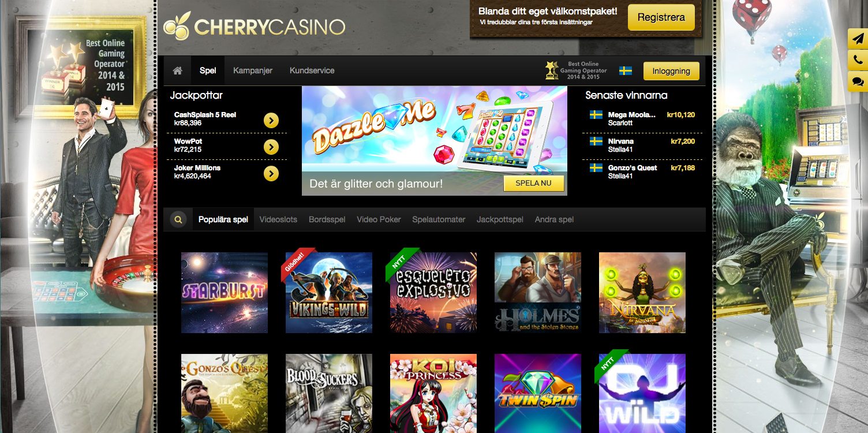Switch to the Videoslots tab
The image size is (868, 433).
278,219
